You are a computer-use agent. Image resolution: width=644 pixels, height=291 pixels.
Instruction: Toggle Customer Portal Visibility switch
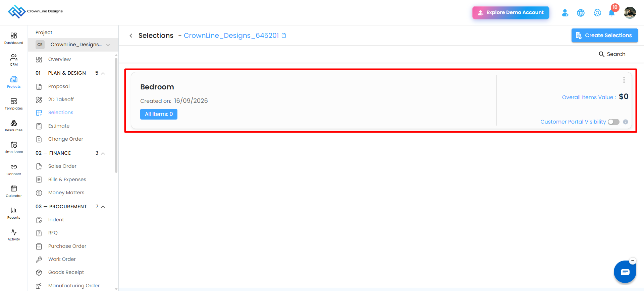click(x=613, y=122)
